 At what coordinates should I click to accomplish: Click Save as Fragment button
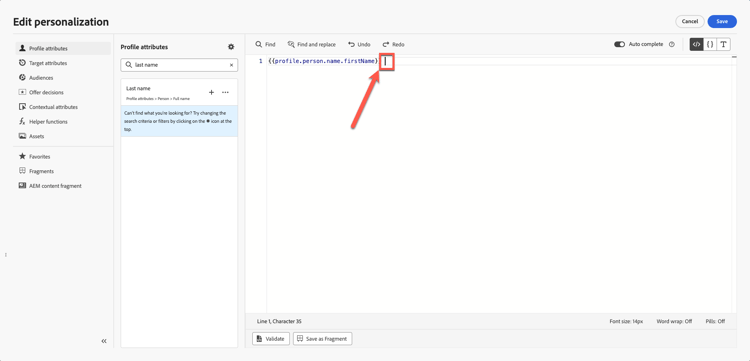click(x=322, y=339)
